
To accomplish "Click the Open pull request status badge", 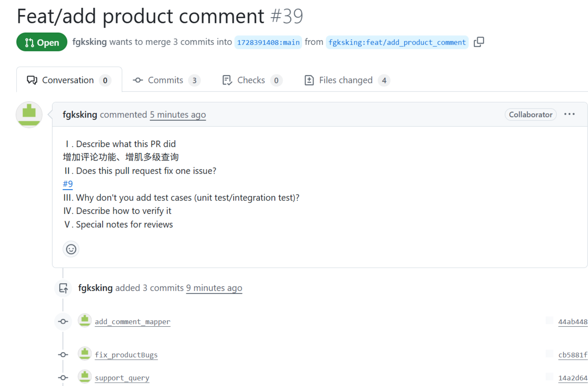I will point(42,42).
